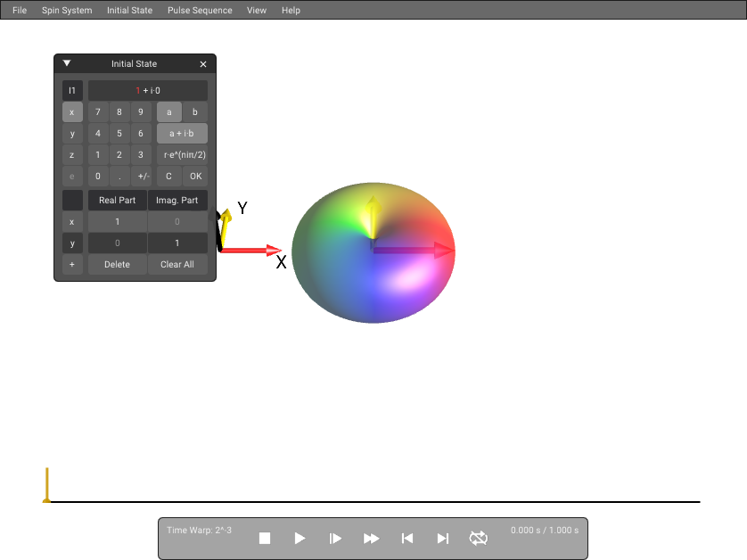Tap the +/- sign key
Viewport: 747px width, 560px height.
pyautogui.click(x=142, y=177)
